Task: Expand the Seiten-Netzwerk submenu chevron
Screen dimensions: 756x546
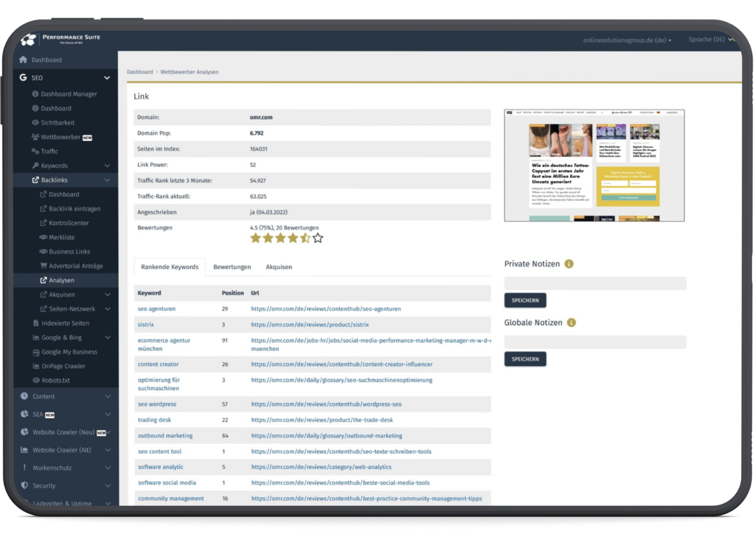Action: click(x=107, y=308)
